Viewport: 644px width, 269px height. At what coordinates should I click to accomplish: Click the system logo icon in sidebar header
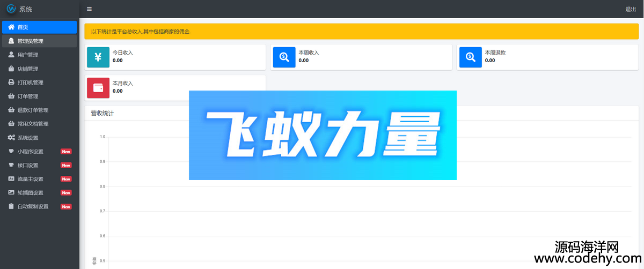11,9
